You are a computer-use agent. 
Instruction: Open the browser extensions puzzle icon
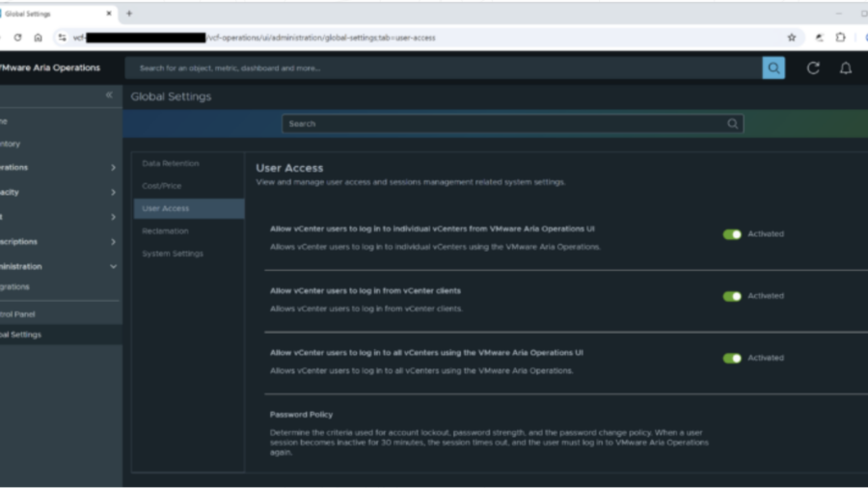tap(840, 38)
